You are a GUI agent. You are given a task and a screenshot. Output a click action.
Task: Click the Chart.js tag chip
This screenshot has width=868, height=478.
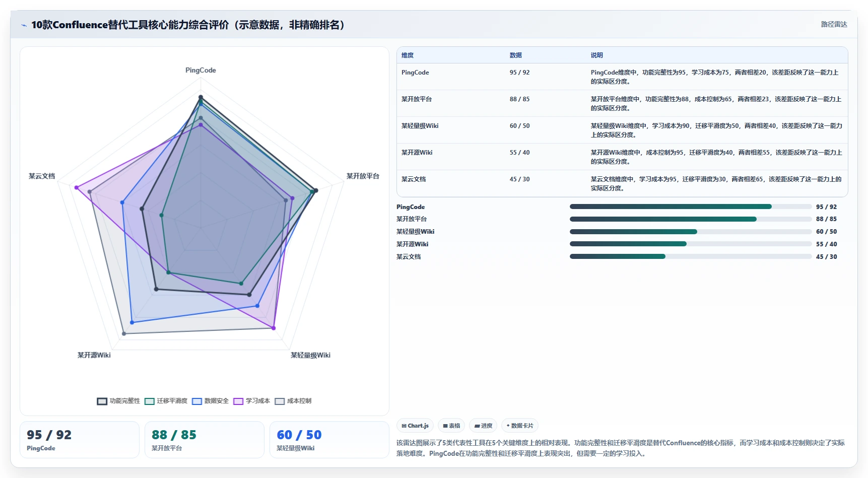pos(415,426)
